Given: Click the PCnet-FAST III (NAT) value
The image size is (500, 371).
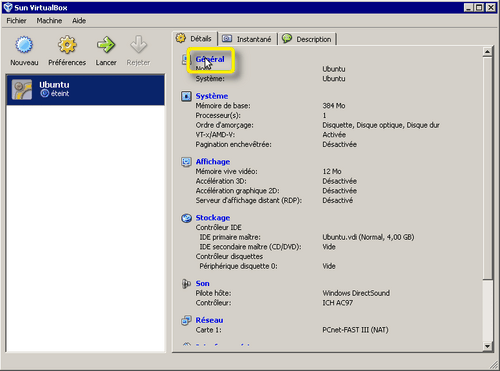Looking at the screenshot, I should 355,330.
